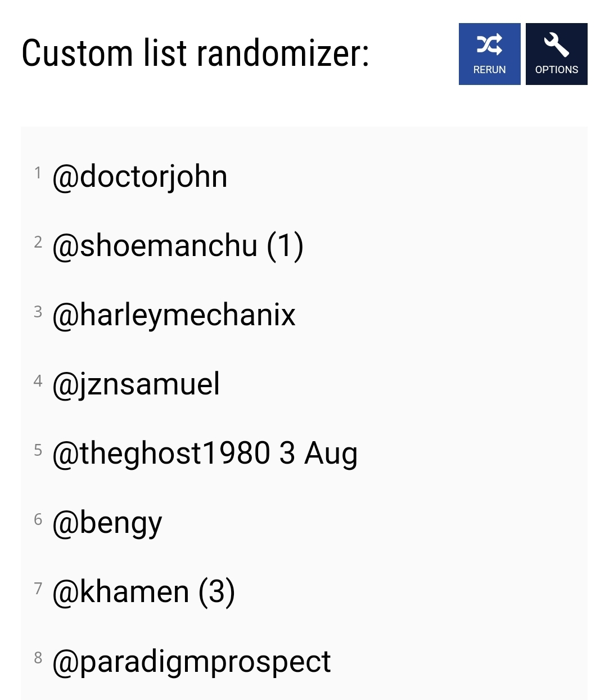Image resolution: width=600 pixels, height=700 pixels.
Task: Click rank number 1 beside @doctorjohn
Action: pyautogui.click(x=38, y=173)
